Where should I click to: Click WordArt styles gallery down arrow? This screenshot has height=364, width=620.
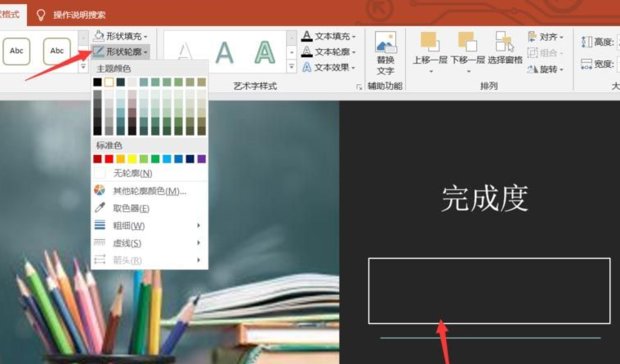coord(291,52)
